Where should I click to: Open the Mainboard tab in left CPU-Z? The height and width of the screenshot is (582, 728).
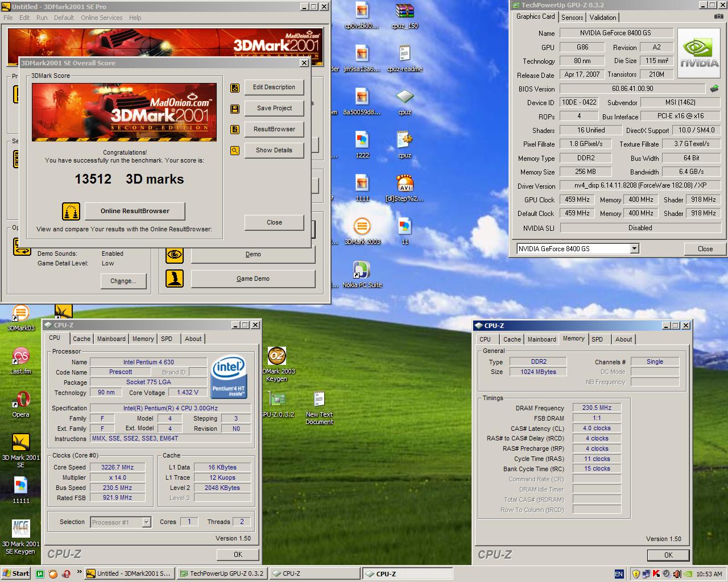pos(111,339)
